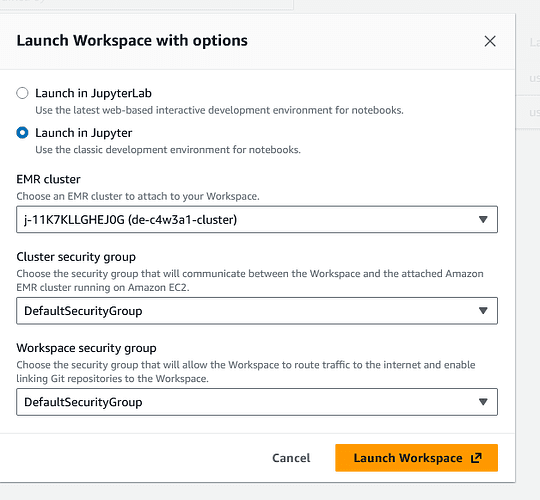The height and width of the screenshot is (500, 540).
Task: Select the Launch in Jupyter radio option
Action: point(22,133)
